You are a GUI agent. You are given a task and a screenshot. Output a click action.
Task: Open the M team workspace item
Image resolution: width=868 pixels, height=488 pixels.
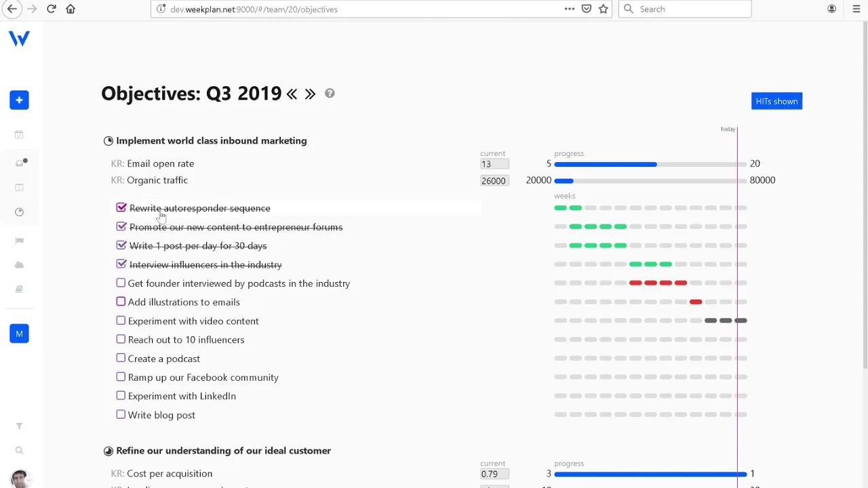tap(19, 333)
